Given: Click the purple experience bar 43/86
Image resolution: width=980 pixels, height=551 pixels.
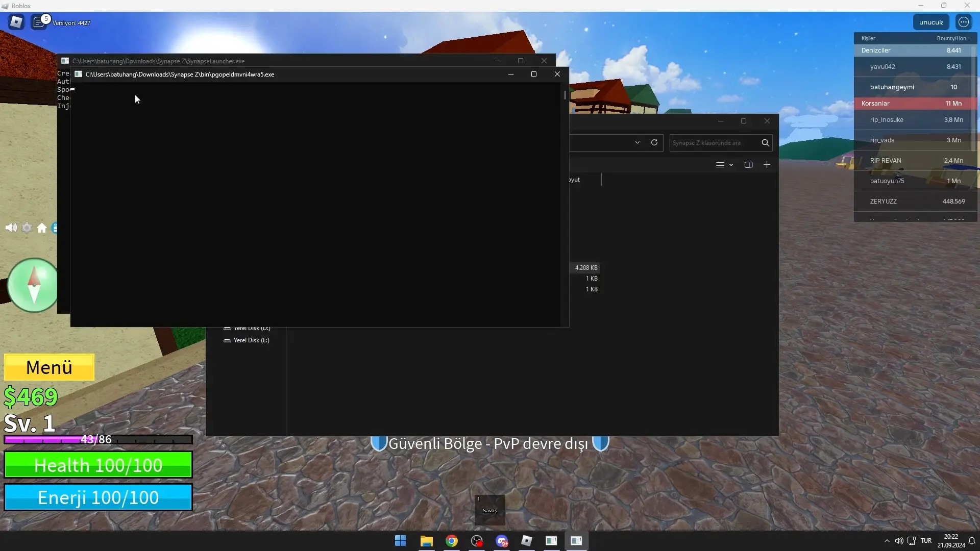Looking at the screenshot, I should point(98,439).
